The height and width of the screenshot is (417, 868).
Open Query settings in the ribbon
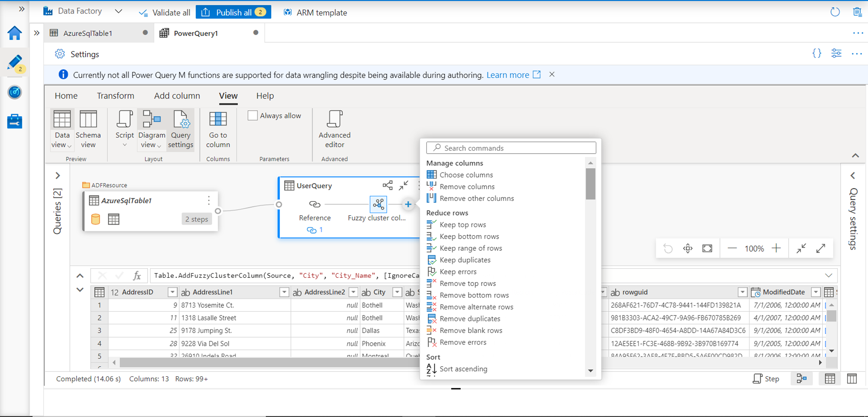pos(181,129)
